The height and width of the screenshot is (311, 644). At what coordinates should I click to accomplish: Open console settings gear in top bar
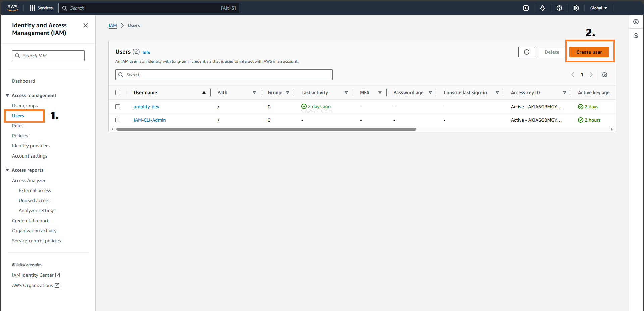[x=576, y=8]
